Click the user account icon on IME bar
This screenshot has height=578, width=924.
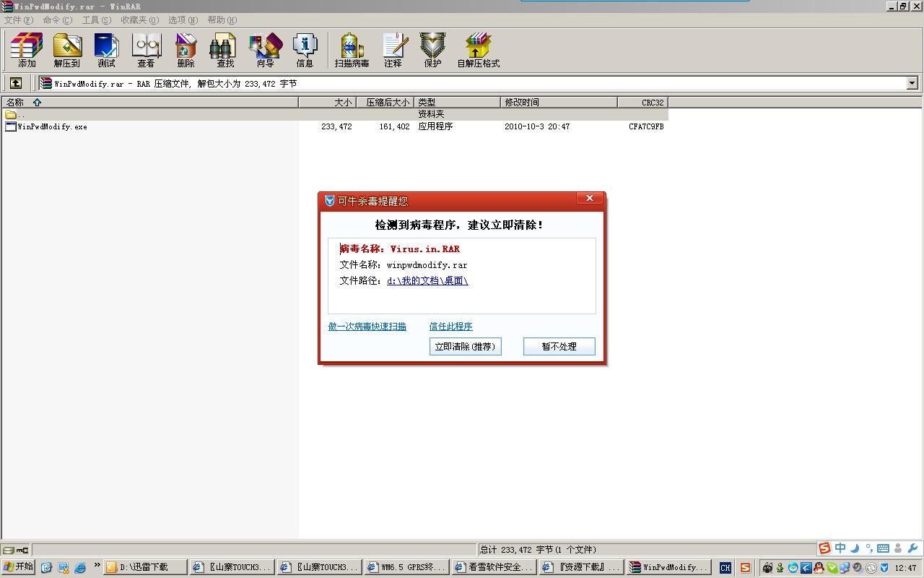coord(898,548)
